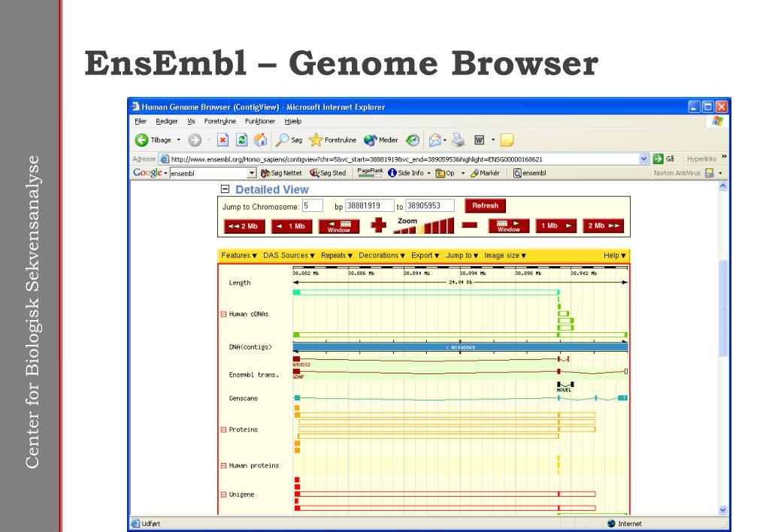Open the Vis menu
Screen dimensions: 769x532
click(191, 121)
